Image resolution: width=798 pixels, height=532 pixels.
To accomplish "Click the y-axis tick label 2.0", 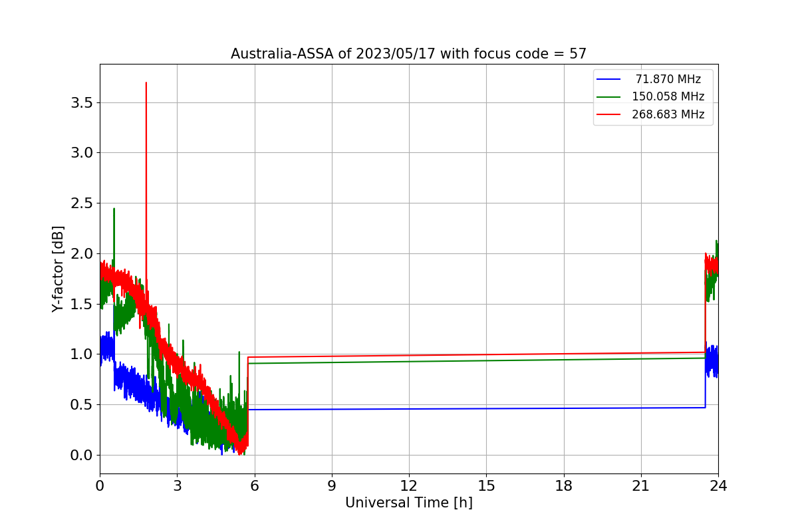I will click(81, 254).
